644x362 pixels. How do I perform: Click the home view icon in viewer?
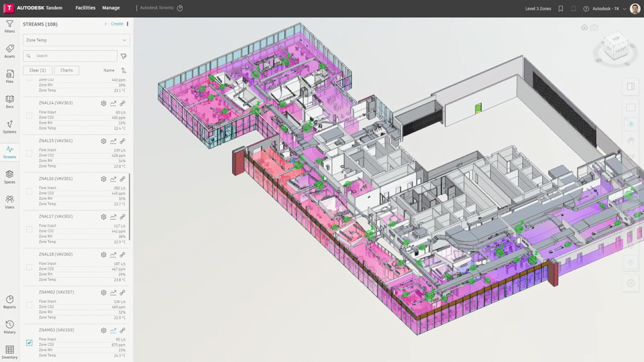point(584,27)
